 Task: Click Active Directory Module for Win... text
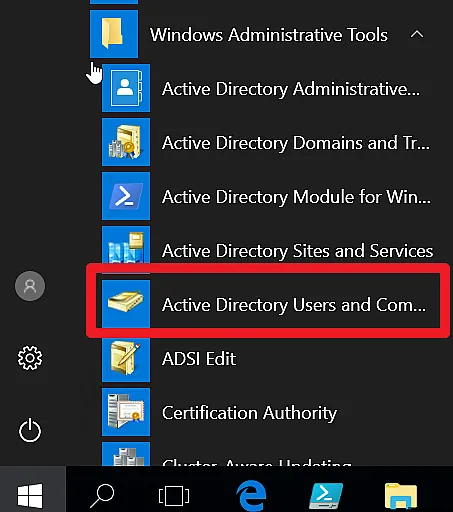click(296, 197)
